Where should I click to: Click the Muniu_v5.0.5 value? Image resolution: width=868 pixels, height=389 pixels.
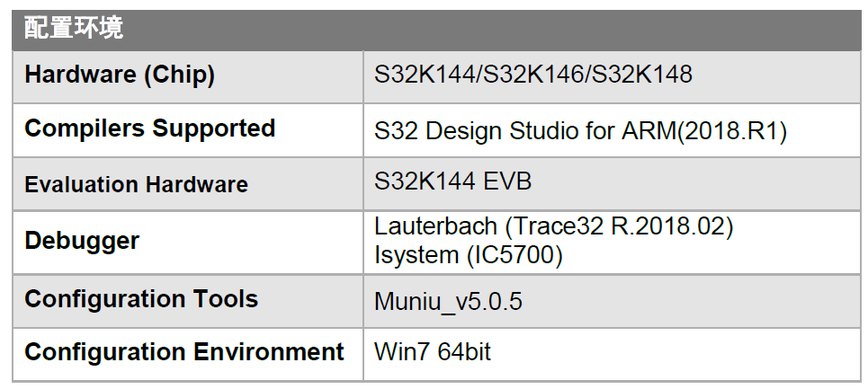[448, 301]
